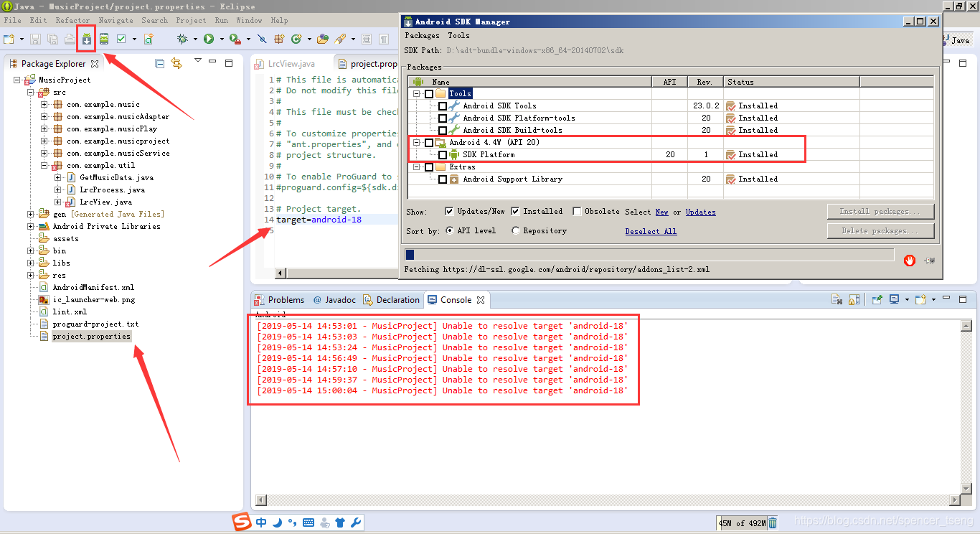The width and height of the screenshot is (980, 534).
Task: Click the Updates link in SDK Manager
Action: [700, 212]
